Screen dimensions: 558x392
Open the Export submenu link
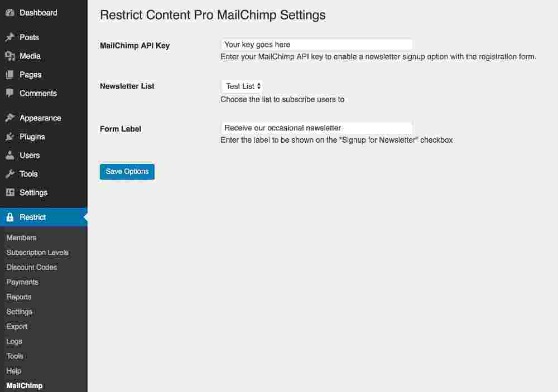tap(17, 327)
